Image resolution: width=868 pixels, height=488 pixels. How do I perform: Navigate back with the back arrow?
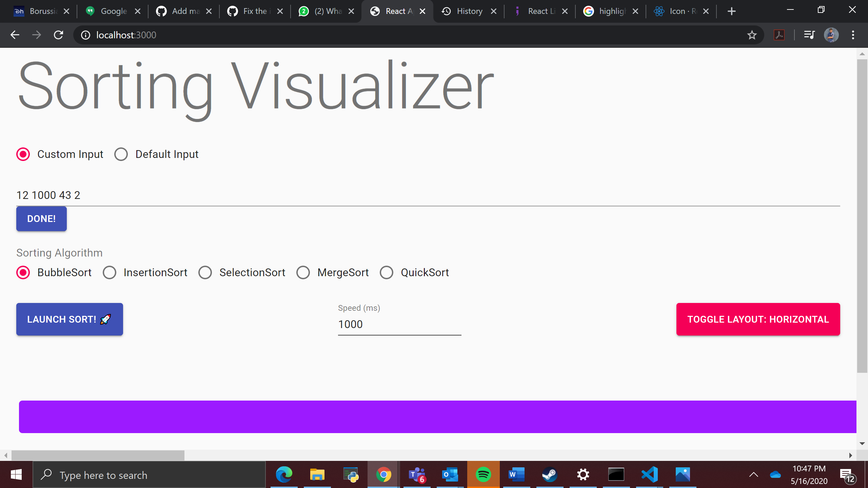15,35
